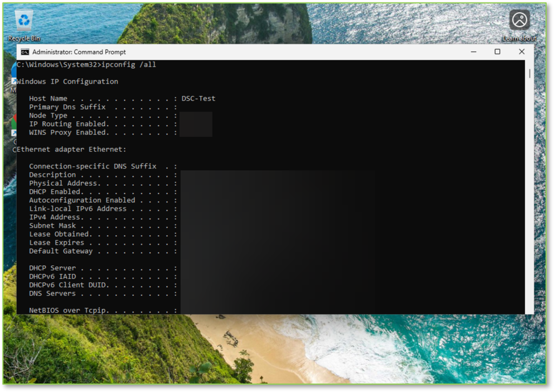The width and height of the screenshot is (554, 392).
Task: Click the Administrator: Command Prompt title text
Action: tap(79, 52)
